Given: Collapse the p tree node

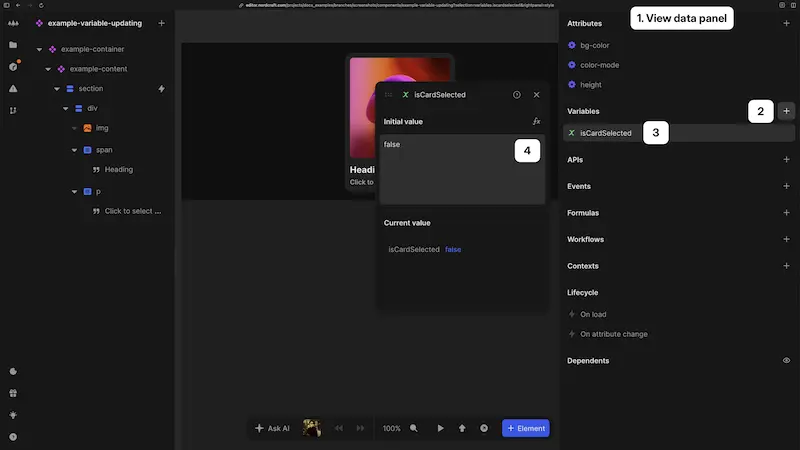Looking at the screenshot, I should [x=74, y=192].
